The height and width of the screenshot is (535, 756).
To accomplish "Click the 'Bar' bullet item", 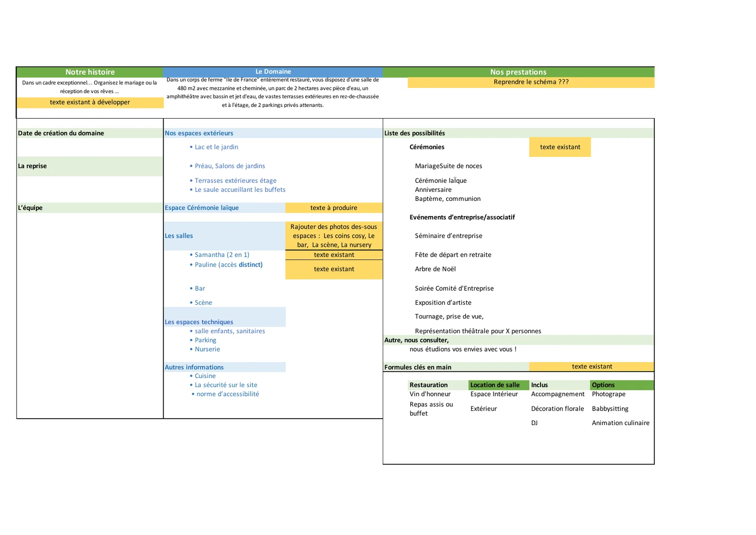I will click(x=198, y=288).
